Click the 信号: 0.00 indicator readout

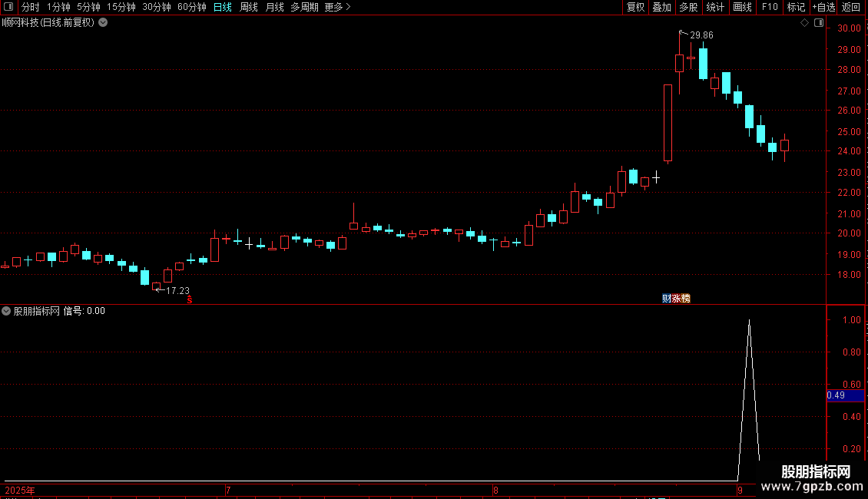[84, 311]
